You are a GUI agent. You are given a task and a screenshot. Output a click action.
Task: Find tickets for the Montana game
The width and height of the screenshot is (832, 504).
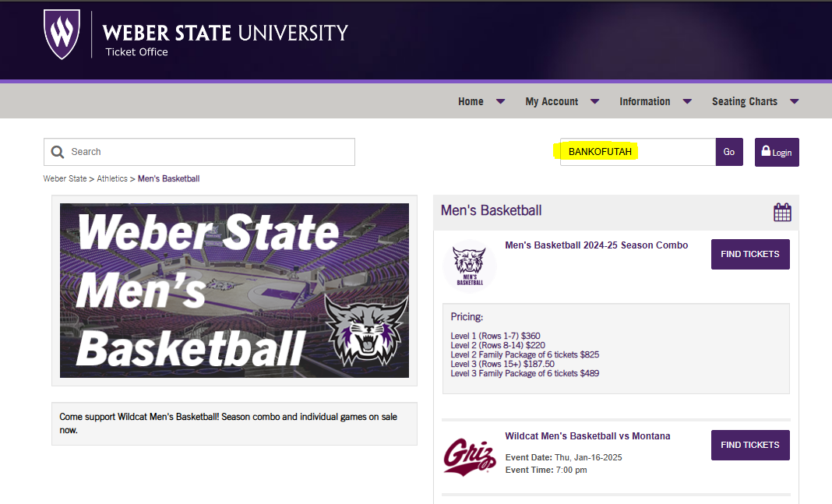(750, 445)
